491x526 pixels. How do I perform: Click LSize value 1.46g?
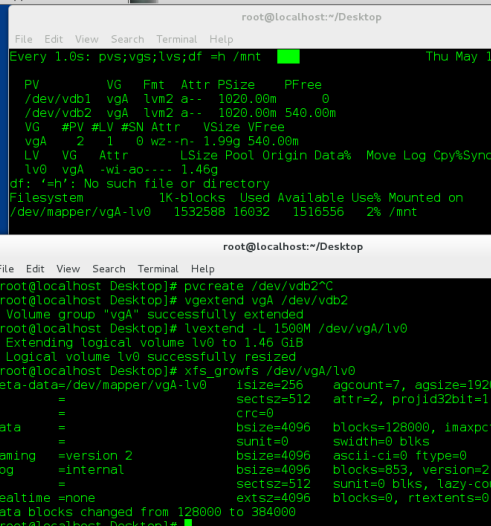click(199, 170)
